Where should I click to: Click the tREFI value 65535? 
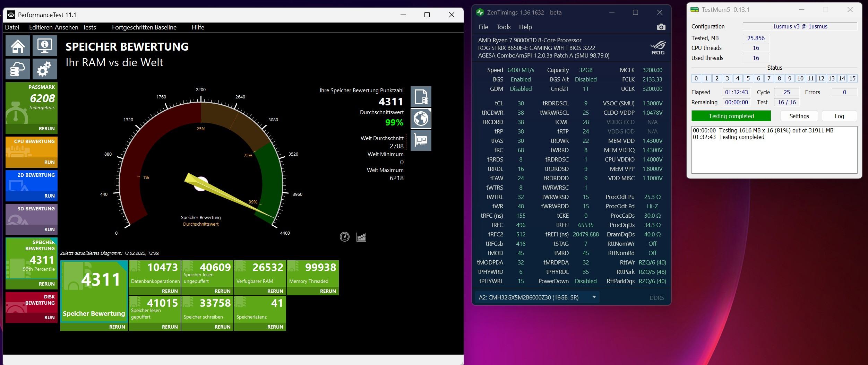[x=586, y=225]
